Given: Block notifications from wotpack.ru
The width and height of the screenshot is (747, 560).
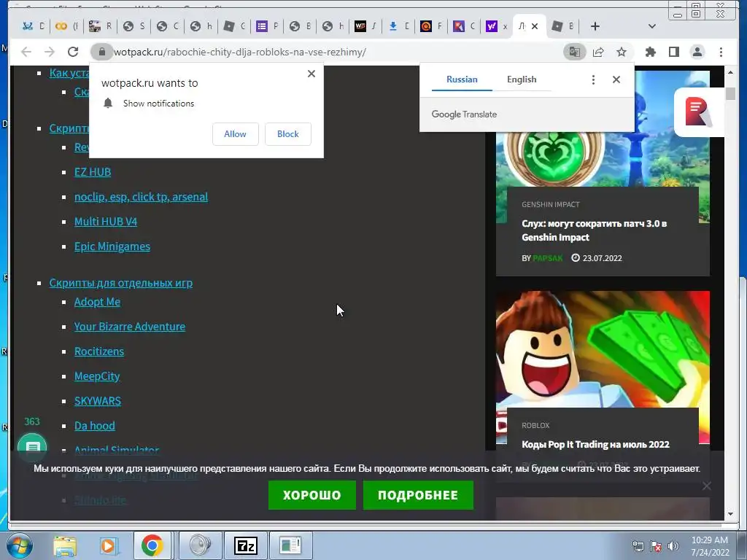Looking at the screenshot, I should click(x=287, y=134).
